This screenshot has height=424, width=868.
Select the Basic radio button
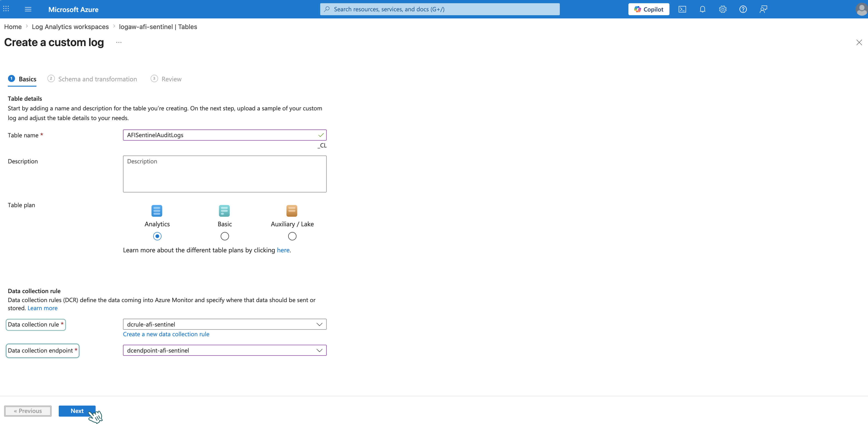click(x=224, y=236)
